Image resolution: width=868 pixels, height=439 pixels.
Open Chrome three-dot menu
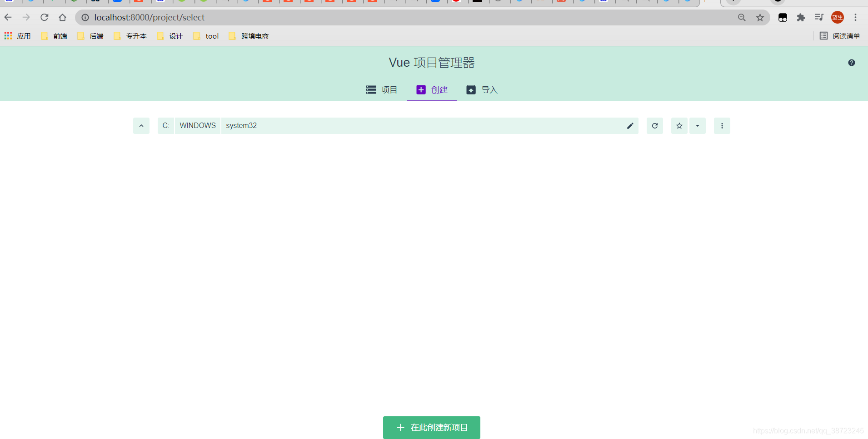pos(855,17)
